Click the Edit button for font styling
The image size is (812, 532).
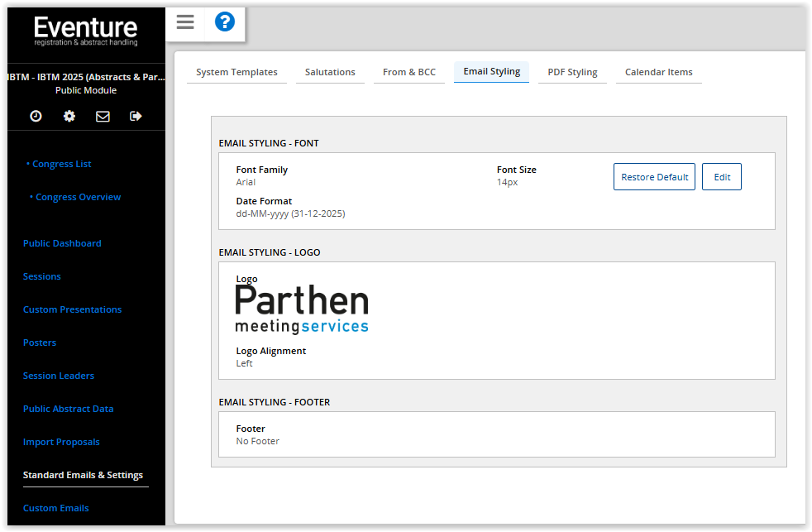722,176
